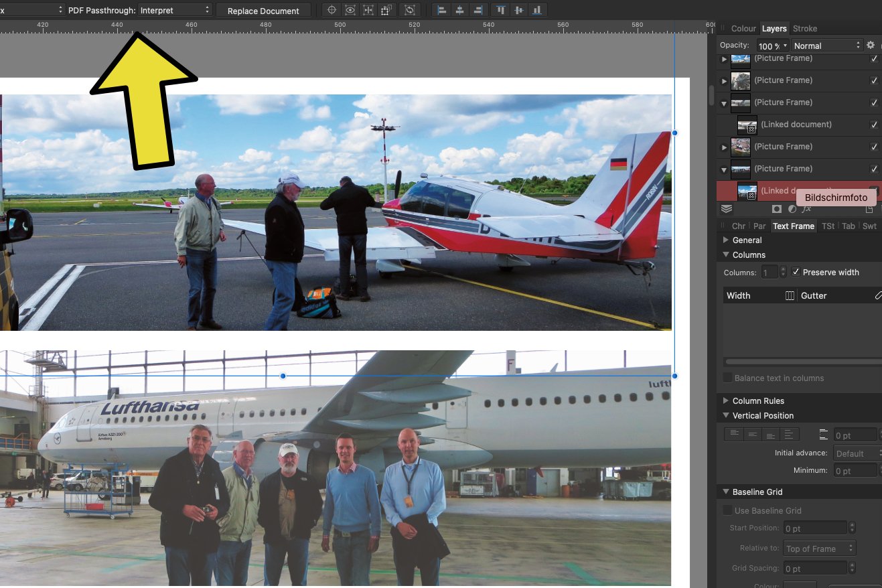This screenshot has width=882, height=588.
Task: Switch to the Chr character tab
Action: [739, 226]
